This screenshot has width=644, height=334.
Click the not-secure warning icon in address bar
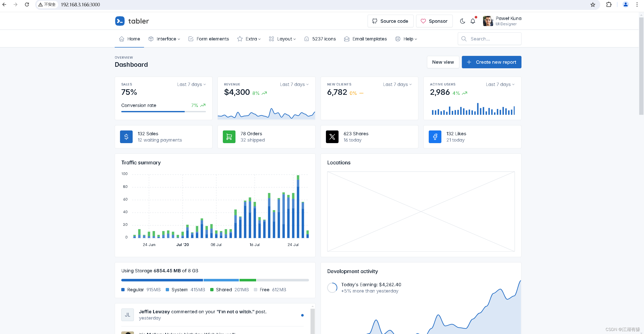click(x=40, y=5)
